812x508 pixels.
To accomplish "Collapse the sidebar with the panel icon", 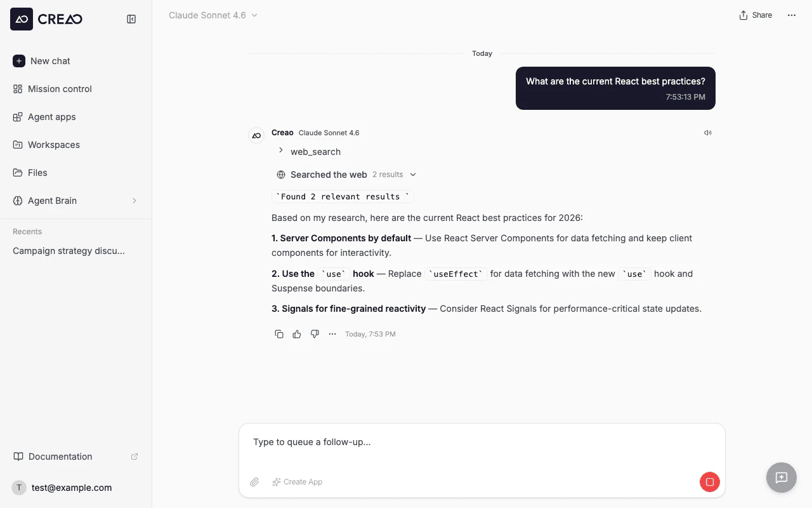I will [131, 19].
